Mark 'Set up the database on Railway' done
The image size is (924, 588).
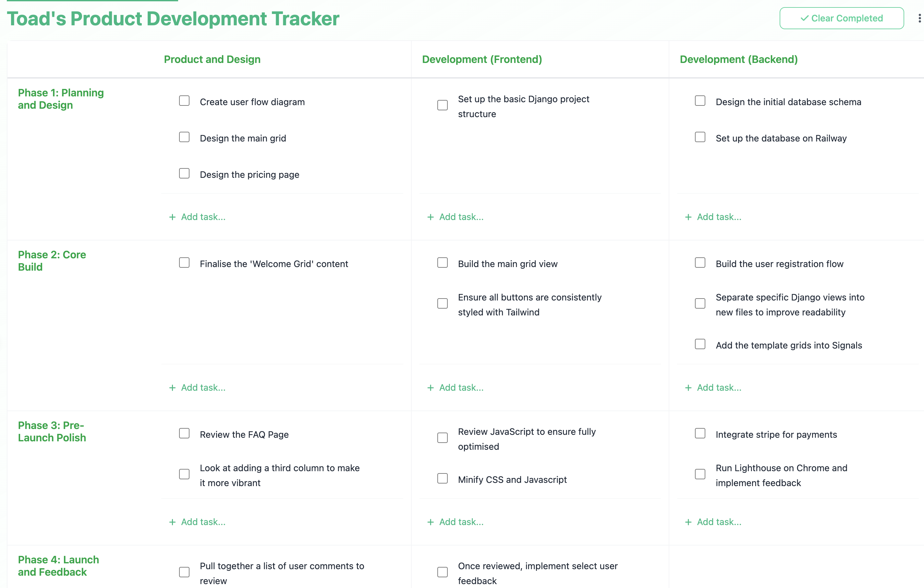(699, 137)
